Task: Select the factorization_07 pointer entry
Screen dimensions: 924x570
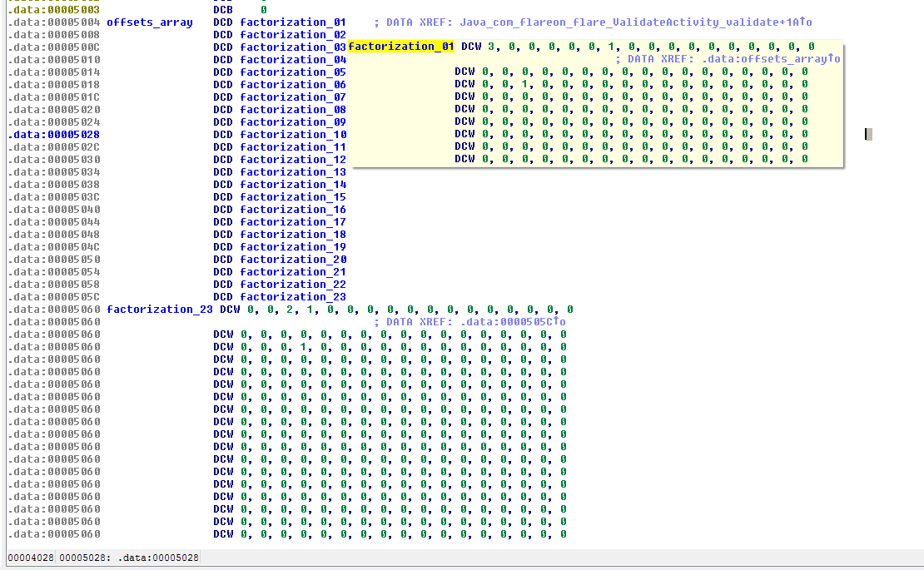Action: point(293,97)
